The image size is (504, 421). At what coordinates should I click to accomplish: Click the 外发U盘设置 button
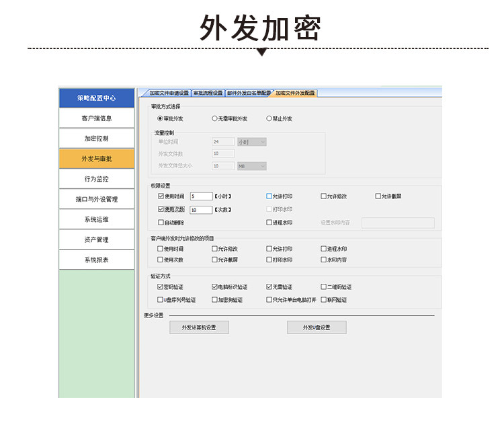pos(317,328)
